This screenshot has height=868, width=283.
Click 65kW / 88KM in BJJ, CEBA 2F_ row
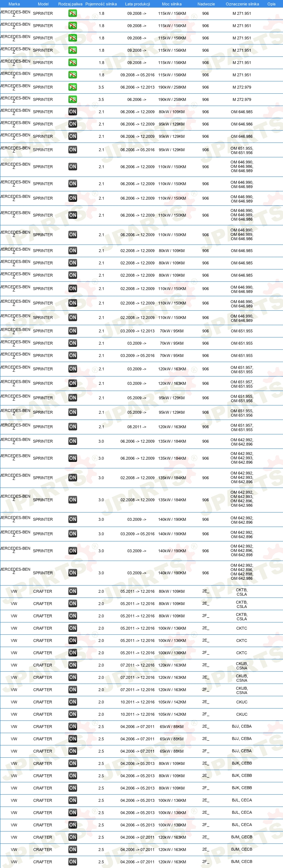pos(172,751)
